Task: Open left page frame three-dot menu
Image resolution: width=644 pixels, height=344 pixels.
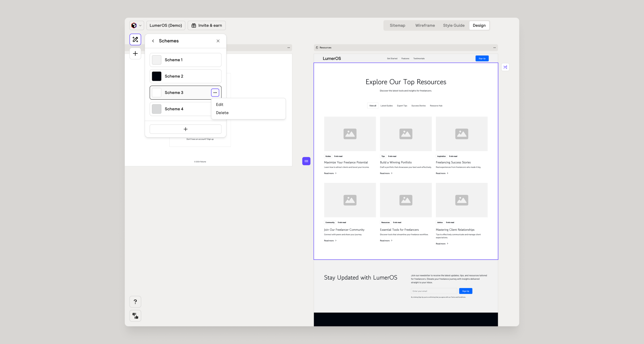Action: 289,47
